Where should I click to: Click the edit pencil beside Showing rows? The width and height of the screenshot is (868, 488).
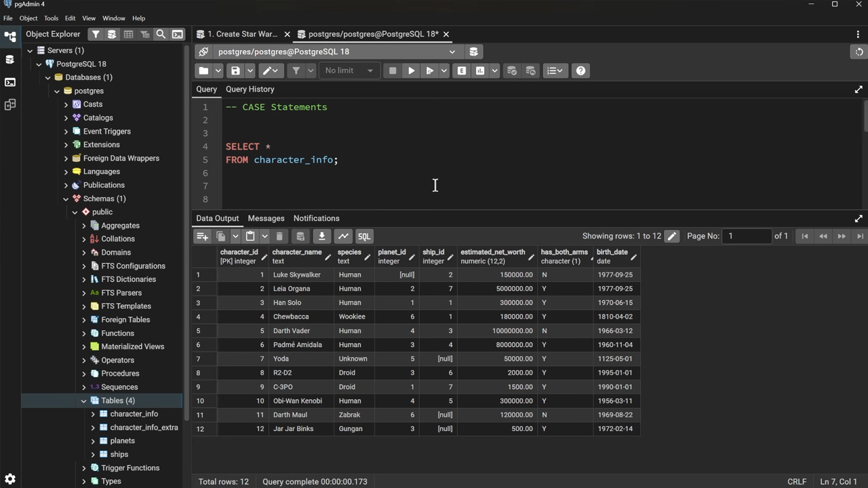point(671,236)
